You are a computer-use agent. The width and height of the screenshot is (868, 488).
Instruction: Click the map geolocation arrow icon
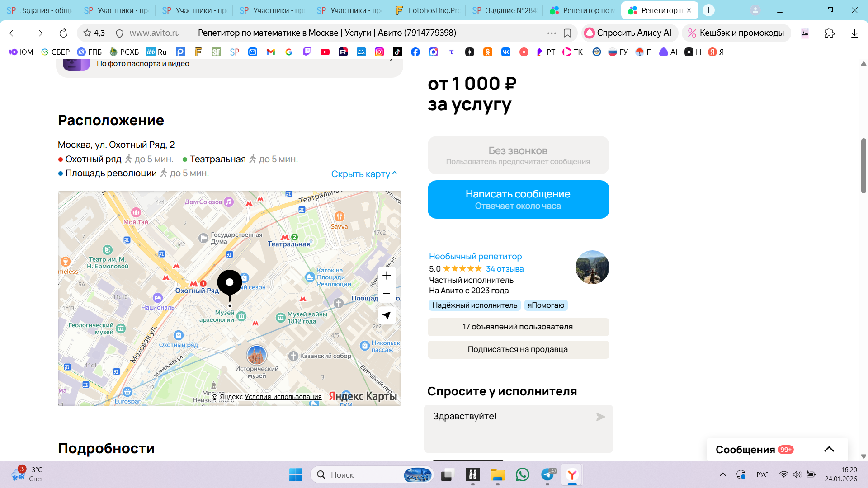click(387, 315)
